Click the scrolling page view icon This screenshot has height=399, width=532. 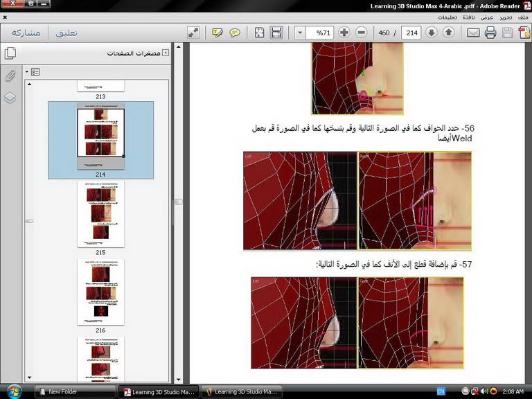[x=276, y=33]
